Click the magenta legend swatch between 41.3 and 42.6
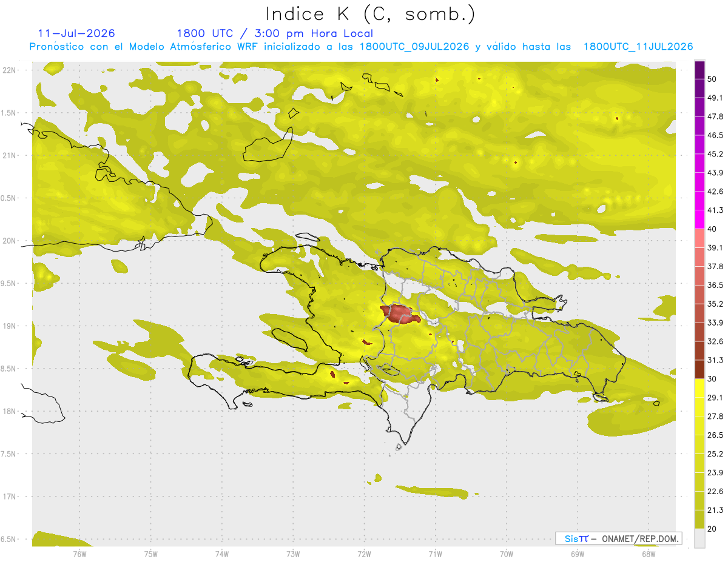This screenshot has height=562, width=728. click(699, 201)
